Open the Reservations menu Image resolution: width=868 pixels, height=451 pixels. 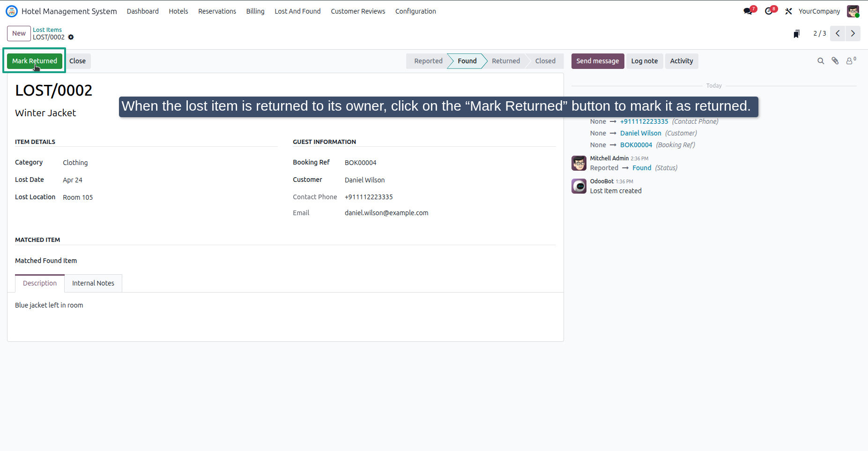[x=217, y=11]
